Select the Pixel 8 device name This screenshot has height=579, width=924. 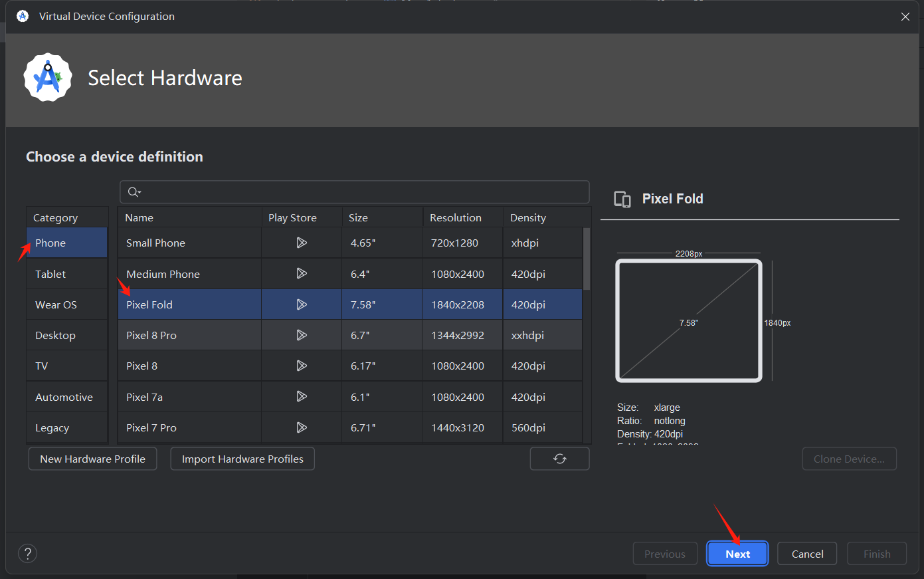[x=141, y=366]
